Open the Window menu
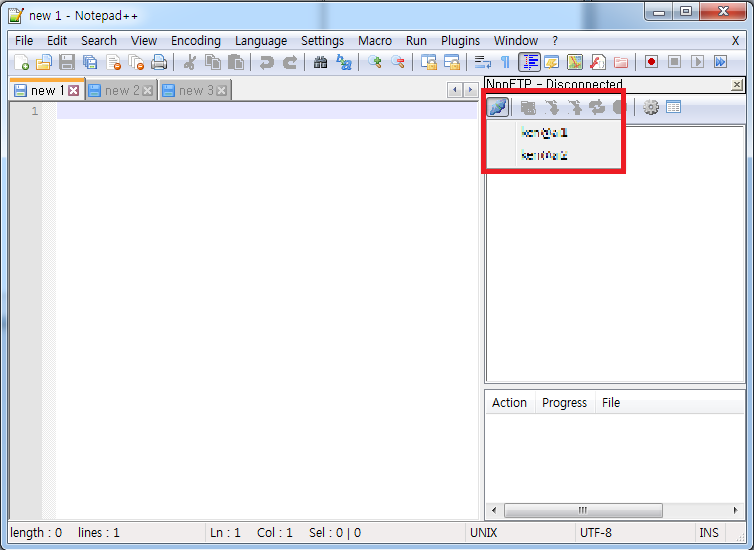The image size is (754, 550). 515,41
